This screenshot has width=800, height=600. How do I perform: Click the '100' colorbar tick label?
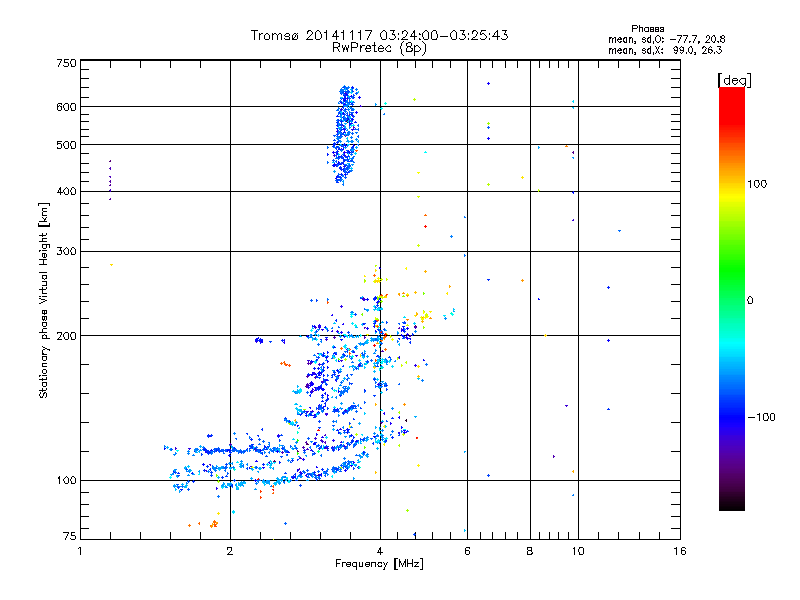[757, 184]
